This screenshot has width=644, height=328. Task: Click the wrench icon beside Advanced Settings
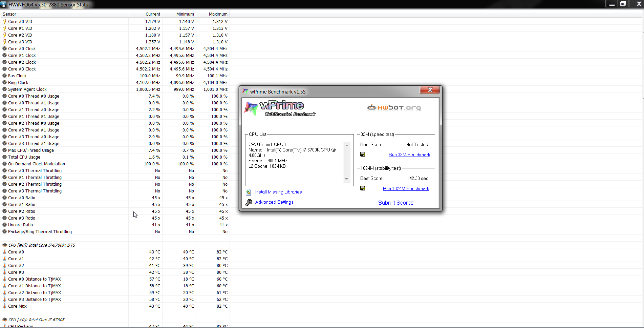(x=249, y=202)
